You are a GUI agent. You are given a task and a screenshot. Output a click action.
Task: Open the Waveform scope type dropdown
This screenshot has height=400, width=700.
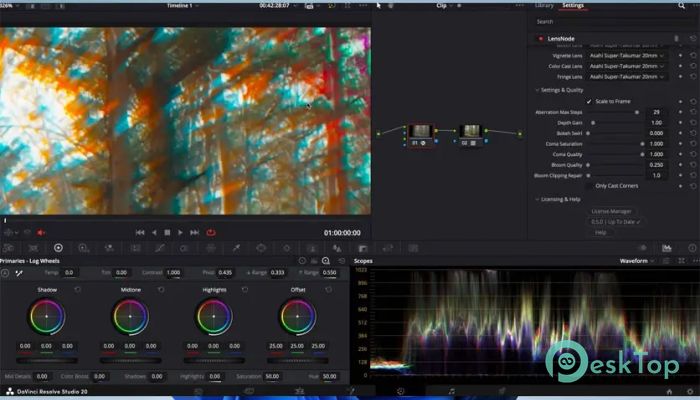[637, 261]
